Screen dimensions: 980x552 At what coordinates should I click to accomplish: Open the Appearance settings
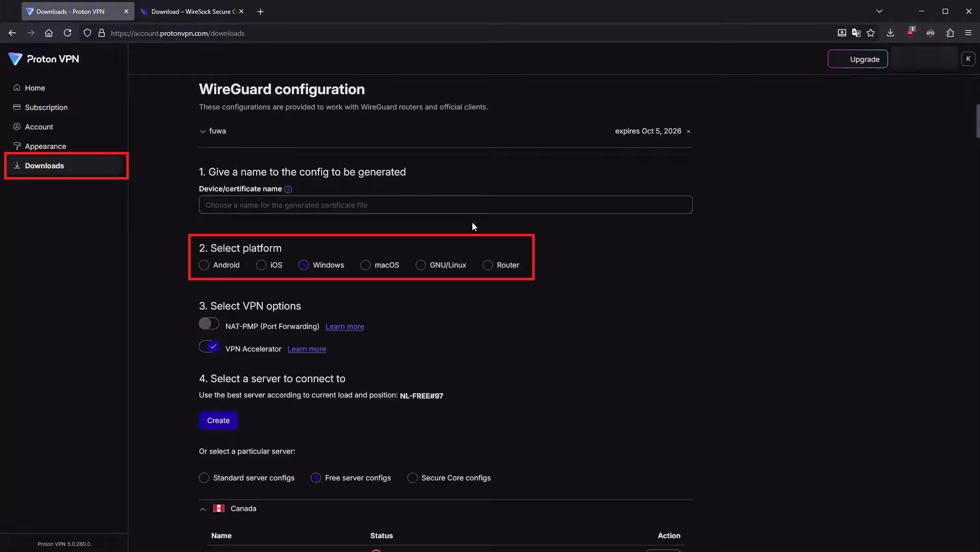pyautogui.click(x=46, y=146)
